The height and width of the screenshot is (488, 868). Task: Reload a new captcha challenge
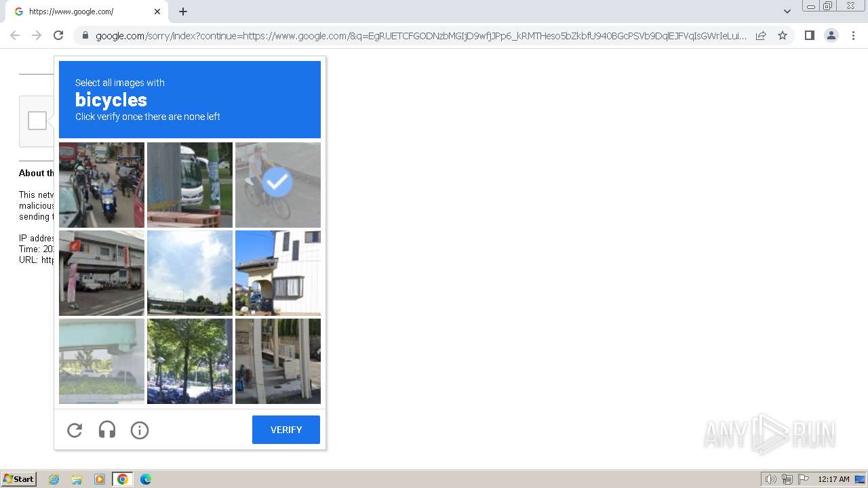click(x=75, y=430)
